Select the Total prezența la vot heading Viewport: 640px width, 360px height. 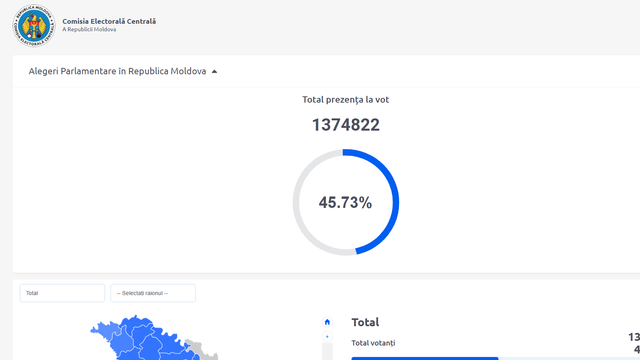pyautogui.click(x=346, y=100)
